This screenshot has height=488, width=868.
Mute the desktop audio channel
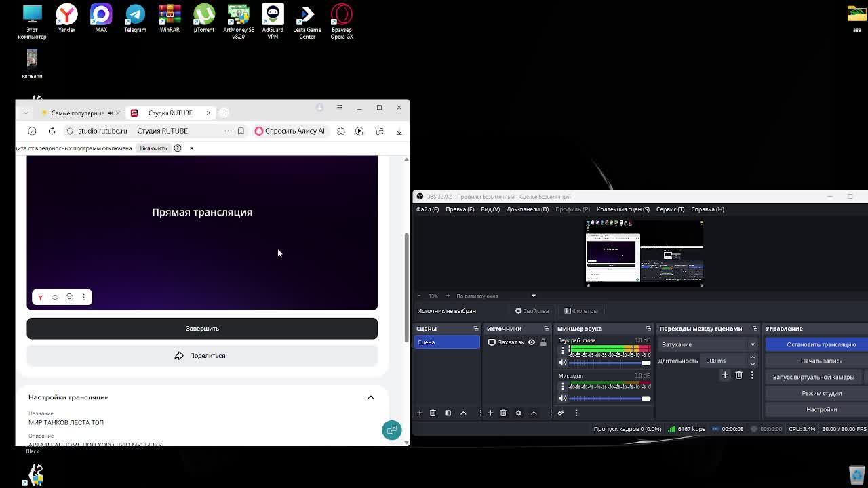[x=562, y=363]
